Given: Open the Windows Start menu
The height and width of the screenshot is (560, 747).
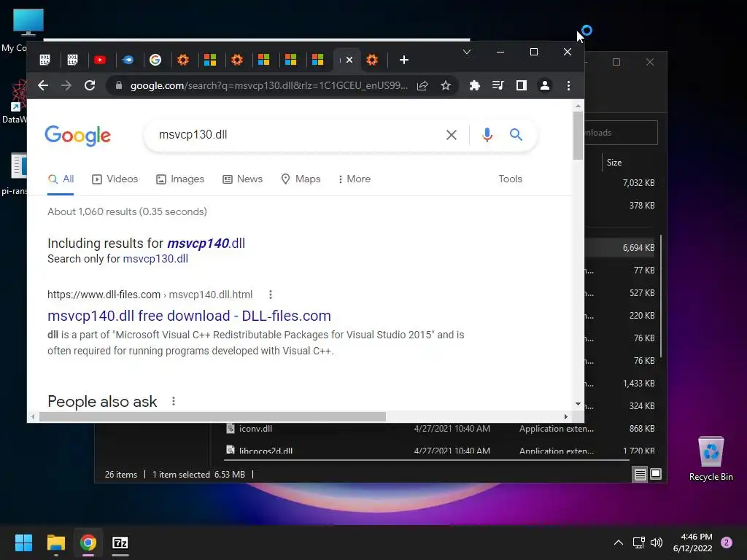Looking at the screenshot, I should (23, 542).
